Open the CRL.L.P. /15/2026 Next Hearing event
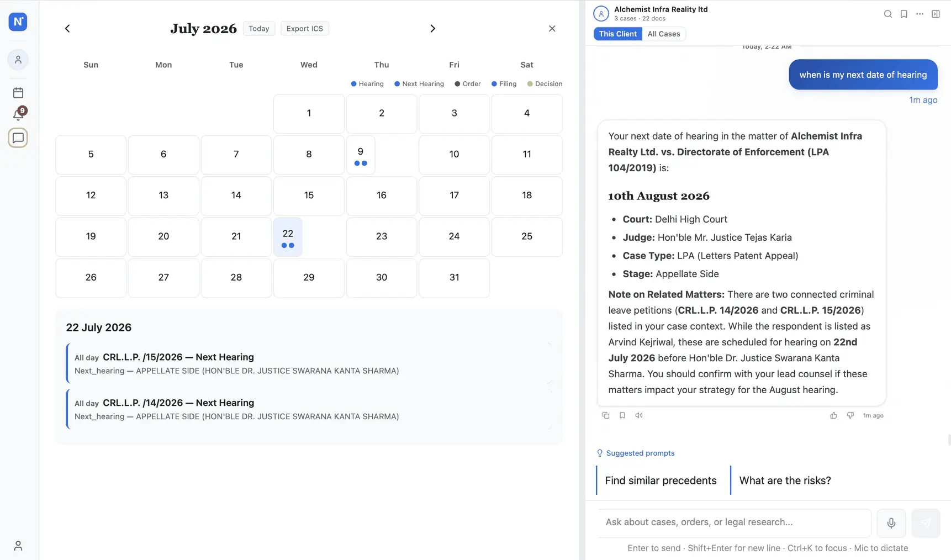This screenshot has height=560, width=951. click(x=309, y=363)
